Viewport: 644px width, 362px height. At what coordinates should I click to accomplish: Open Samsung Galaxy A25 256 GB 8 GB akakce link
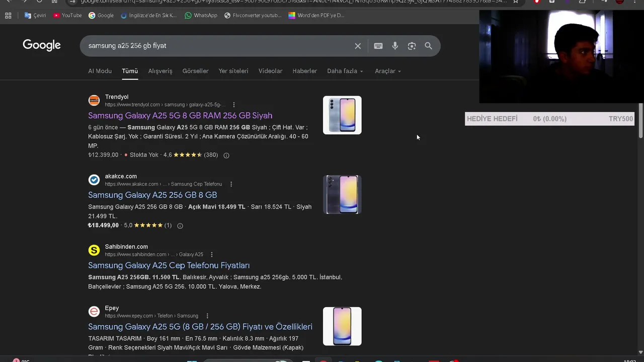152,195
